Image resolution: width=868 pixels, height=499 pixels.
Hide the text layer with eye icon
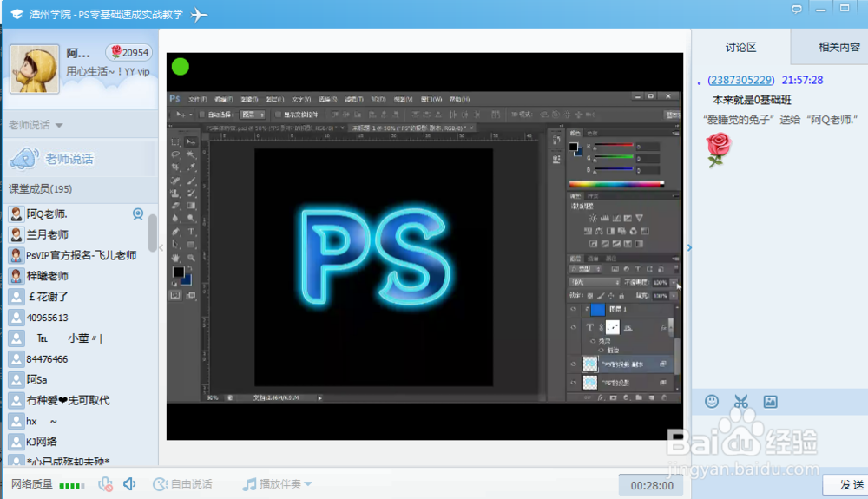[x=574, y=327]
